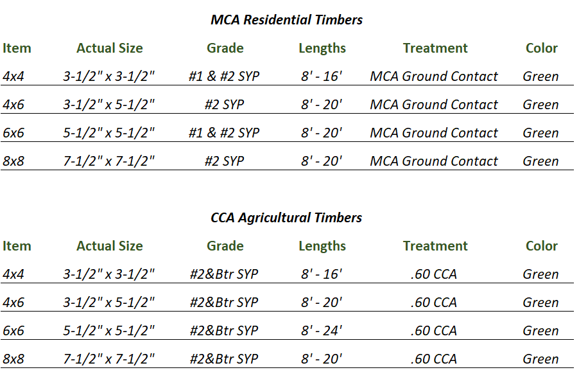
Task: Select the 4x4 item in MCA table
Action: tap(13, 76)
